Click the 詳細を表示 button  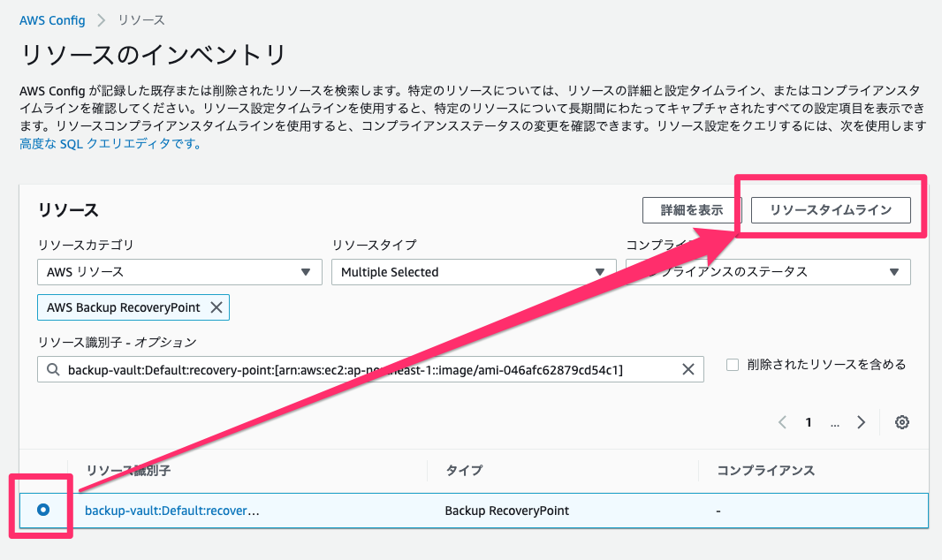click(691, 210)
